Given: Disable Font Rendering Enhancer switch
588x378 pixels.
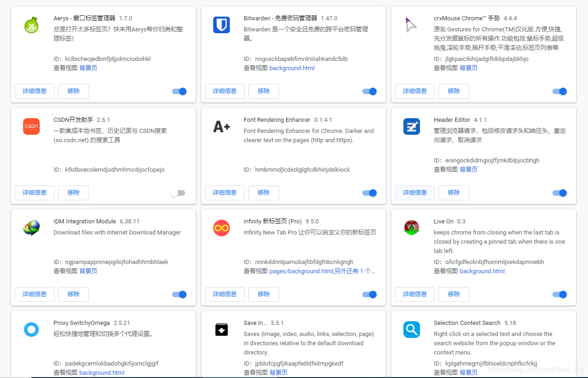Looking at the screenshot, I should [370, 193].
